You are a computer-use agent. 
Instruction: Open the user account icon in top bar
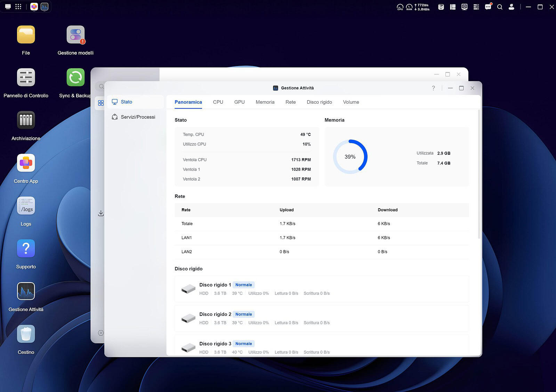pos(511,7)
